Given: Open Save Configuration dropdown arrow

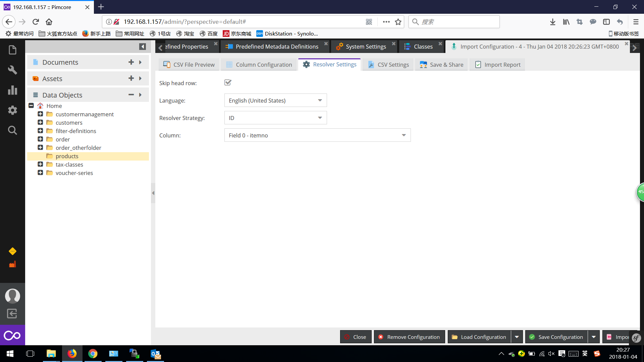Looking at the screenshot, I should click(x=594, y=337).
